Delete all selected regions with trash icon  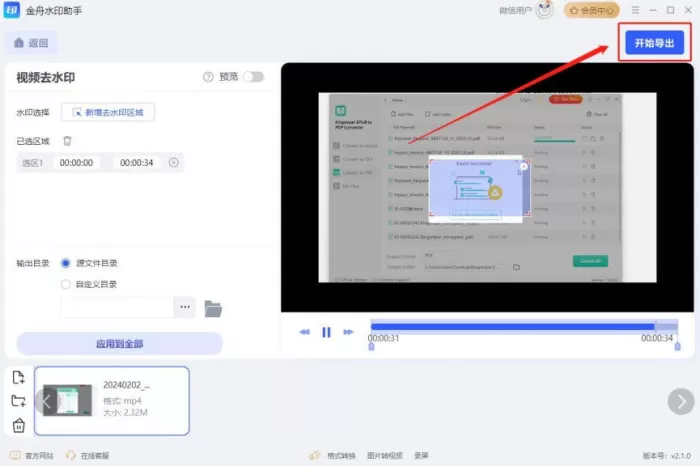[x=67, y=141]
